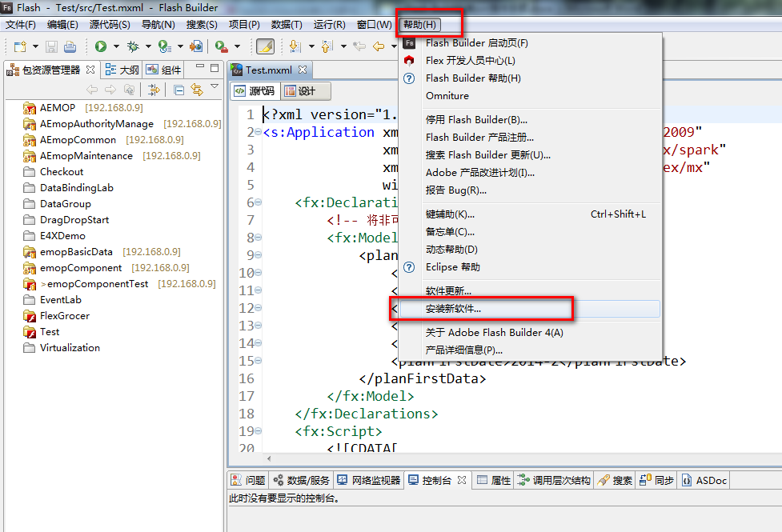Switch editor to 源代码 source mode
The height and width of the screenshot is (532, 782).
[255, 90]
